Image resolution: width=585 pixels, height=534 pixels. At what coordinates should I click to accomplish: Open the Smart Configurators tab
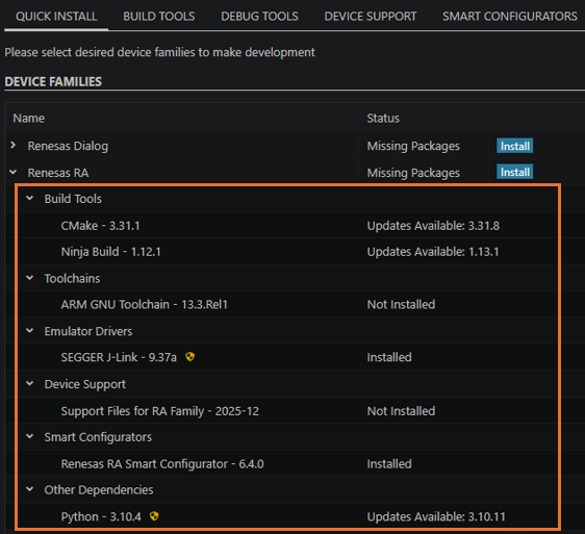tap(510, 16)
